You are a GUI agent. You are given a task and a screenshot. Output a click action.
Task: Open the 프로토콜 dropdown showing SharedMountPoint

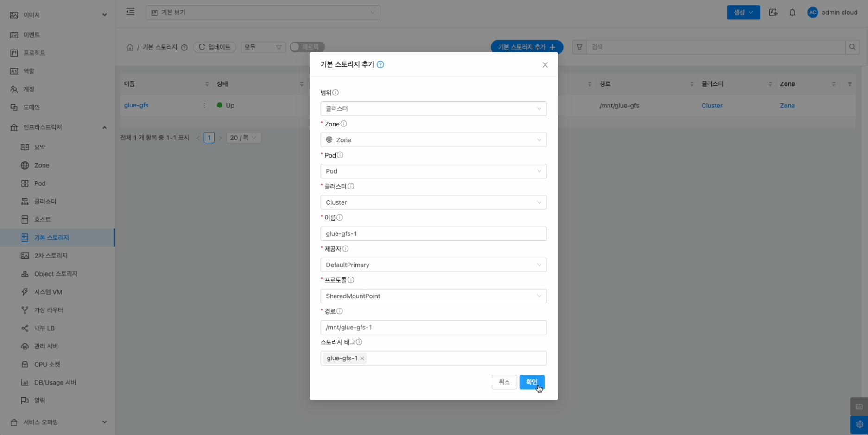pos(433,296)
